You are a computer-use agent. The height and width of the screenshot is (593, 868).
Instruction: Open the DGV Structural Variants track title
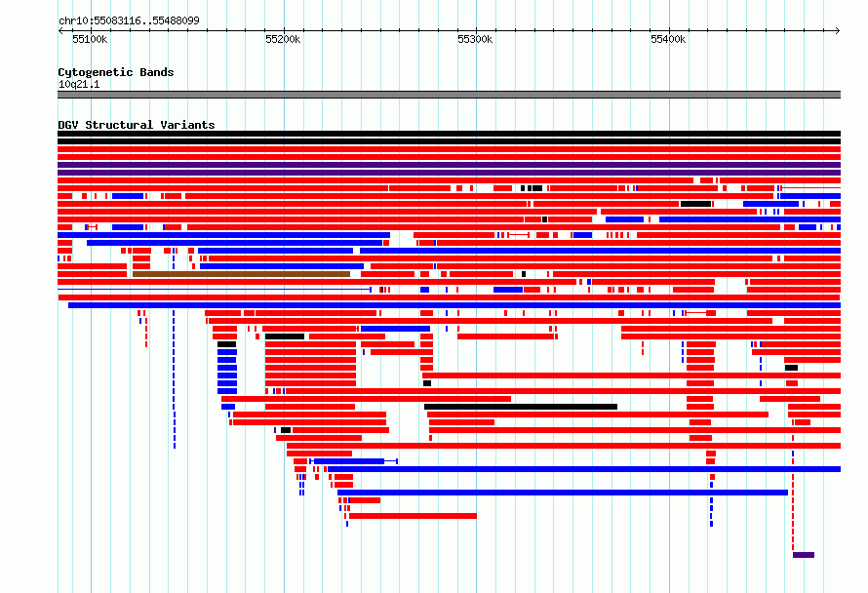[137, 125]
